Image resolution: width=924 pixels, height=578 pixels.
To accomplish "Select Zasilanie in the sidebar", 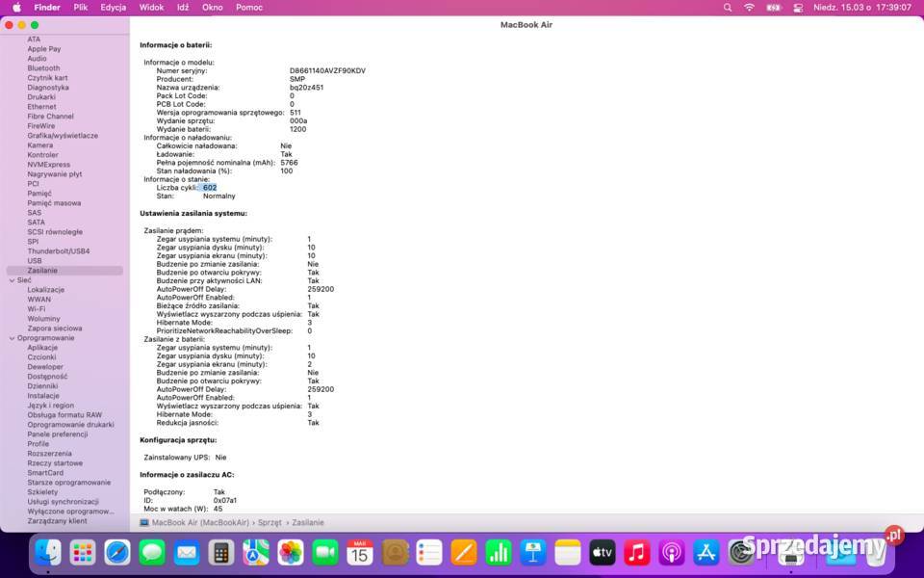I will tap(64, 270).
